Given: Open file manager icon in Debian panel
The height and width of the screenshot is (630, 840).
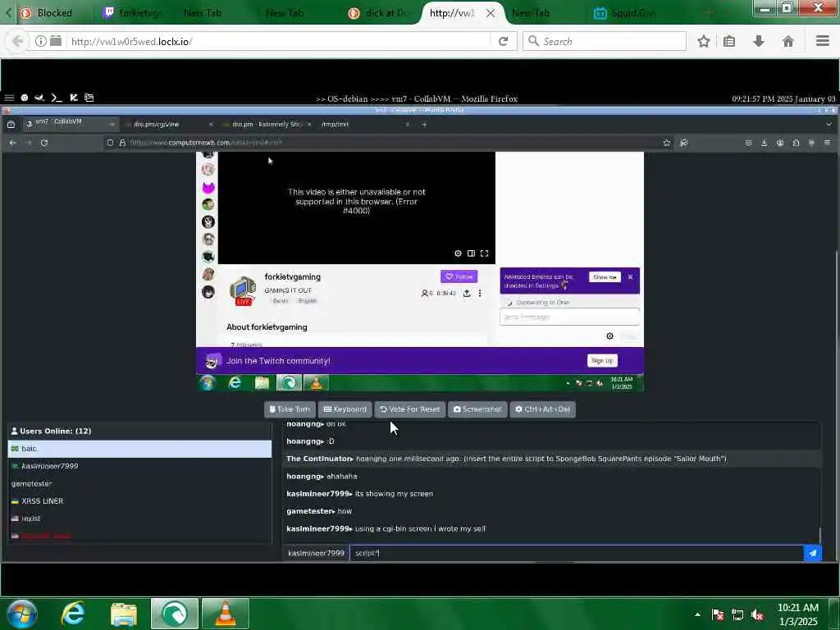Looking at the screenshot, I should click(89, 98).
